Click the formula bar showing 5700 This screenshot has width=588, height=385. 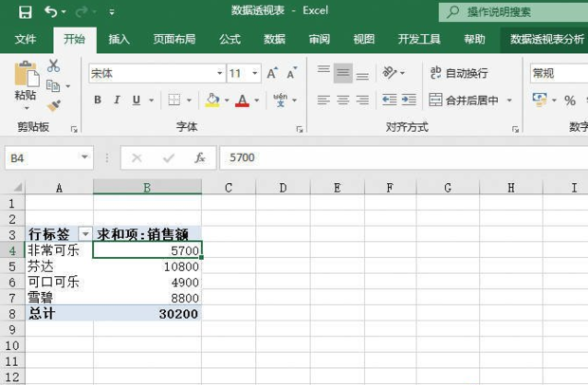pos(403,157)
